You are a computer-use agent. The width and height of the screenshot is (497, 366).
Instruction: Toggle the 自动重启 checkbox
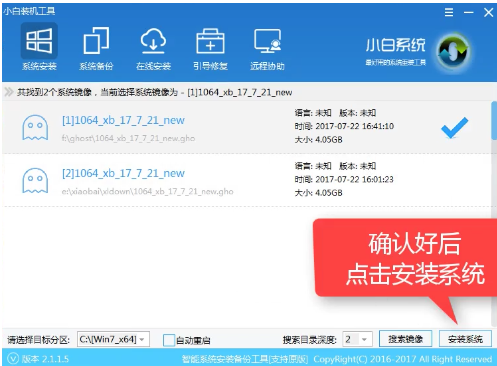169,340
